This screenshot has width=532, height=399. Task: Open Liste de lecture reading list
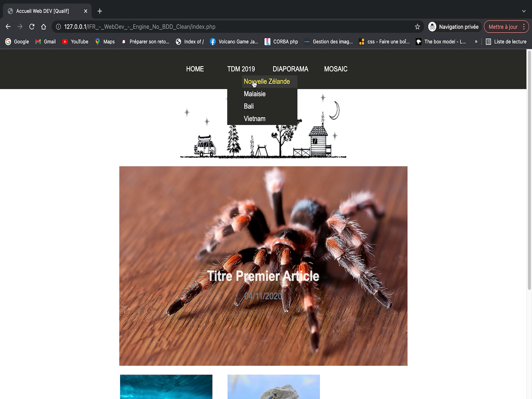click(506, 42)
